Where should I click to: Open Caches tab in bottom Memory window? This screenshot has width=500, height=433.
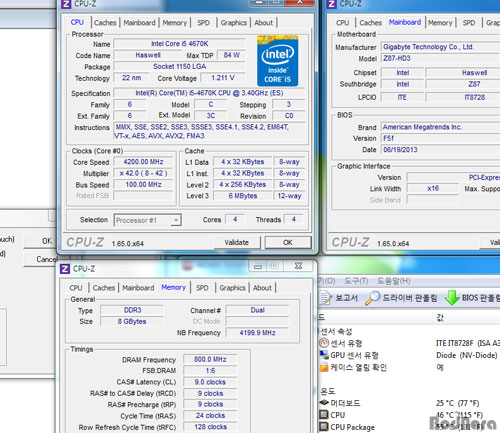[104, 288]
